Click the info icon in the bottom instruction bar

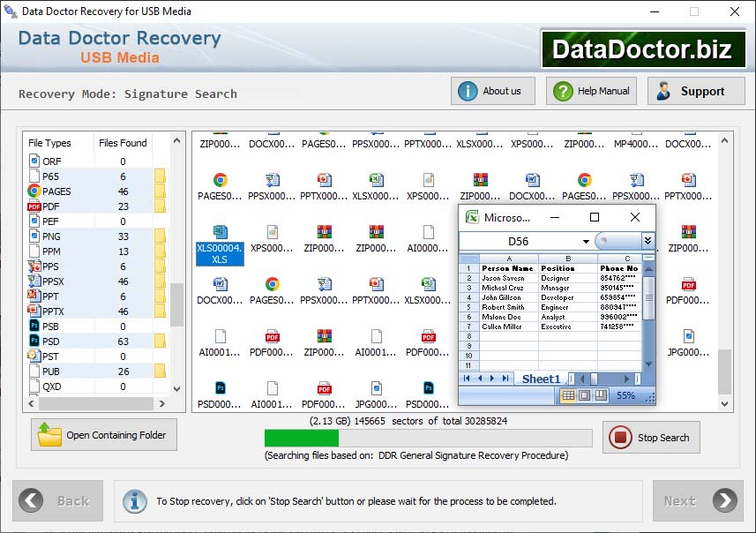135,501
